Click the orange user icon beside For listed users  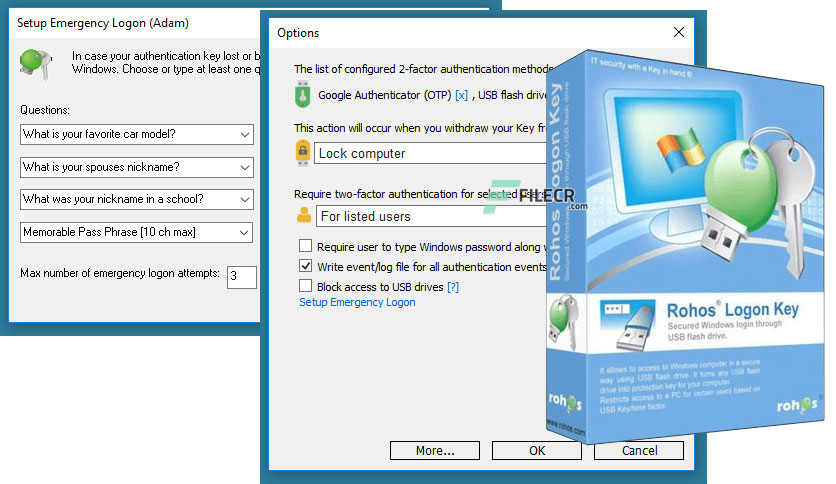tap(304, 215)
